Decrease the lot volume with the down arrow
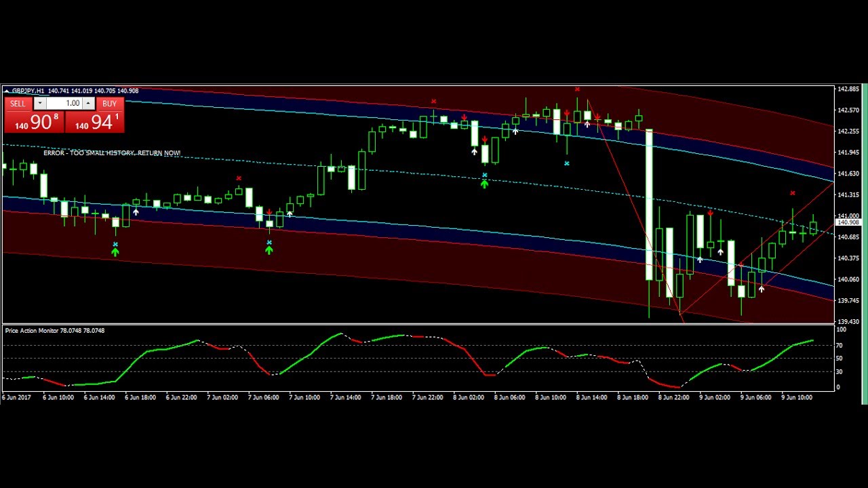The image size is (868, 488). pos(40,104)
